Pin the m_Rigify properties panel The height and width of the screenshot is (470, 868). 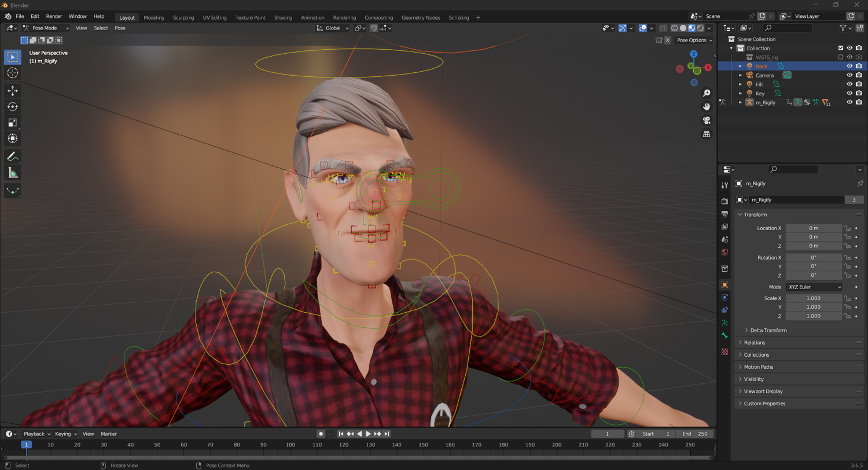860,183
